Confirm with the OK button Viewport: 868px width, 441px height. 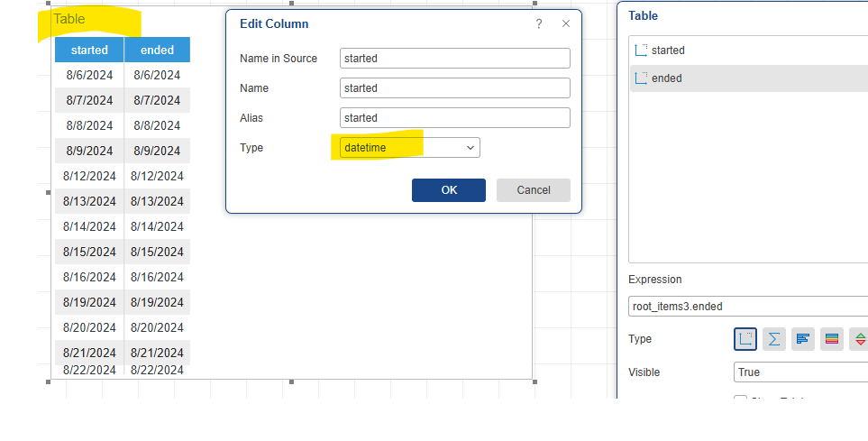pyautogui.click(x=448, y=190)
